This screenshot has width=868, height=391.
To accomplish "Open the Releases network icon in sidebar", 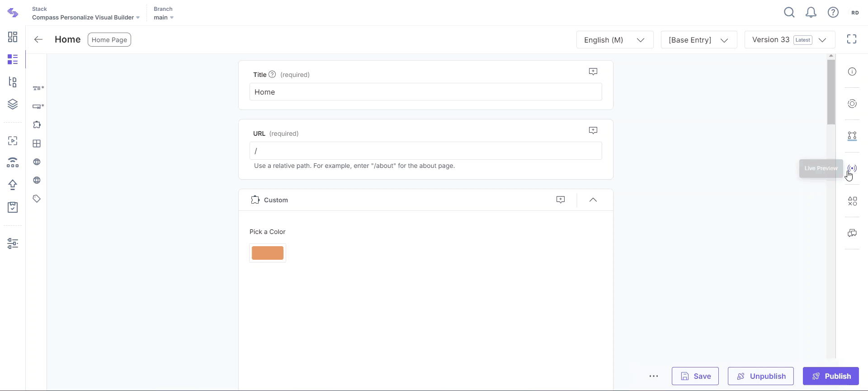I will coord(13,162).
